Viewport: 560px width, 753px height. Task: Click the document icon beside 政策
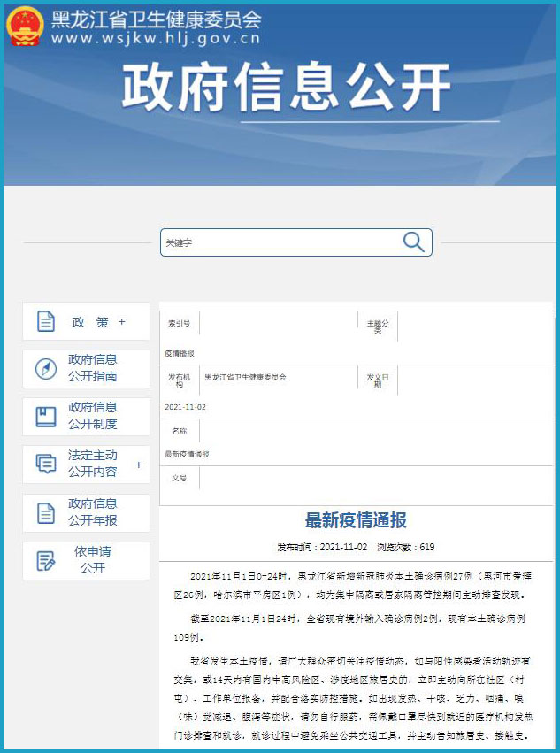pyautogui.click(x=46, y=321)
